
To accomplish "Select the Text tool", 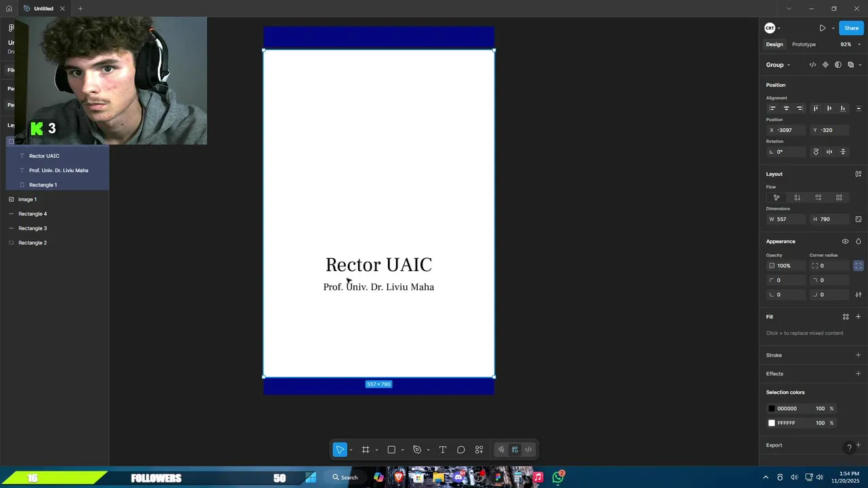I will (443, 449).
